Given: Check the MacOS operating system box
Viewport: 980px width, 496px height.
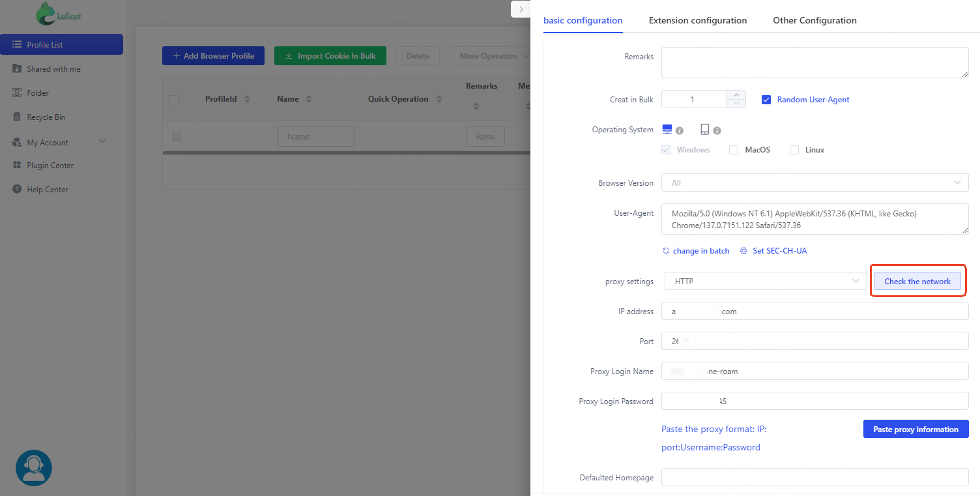Looking at the screenshot, I should pos(734,150).
